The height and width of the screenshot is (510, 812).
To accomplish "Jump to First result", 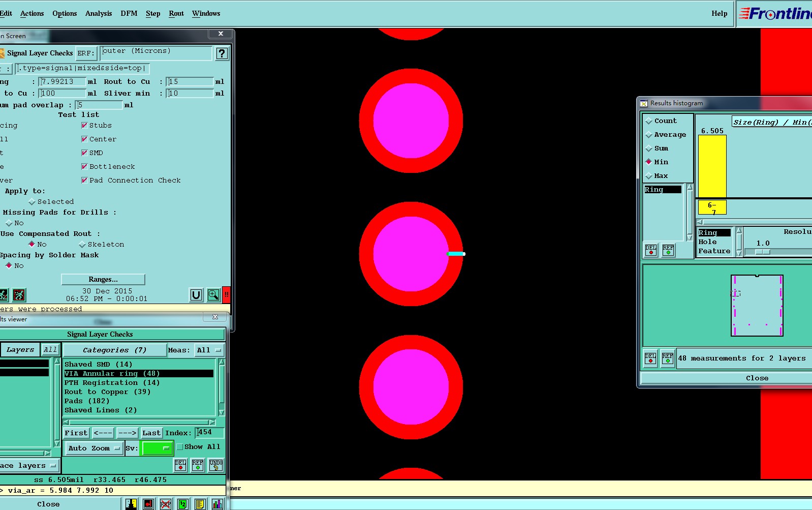I will coord(76,433).
